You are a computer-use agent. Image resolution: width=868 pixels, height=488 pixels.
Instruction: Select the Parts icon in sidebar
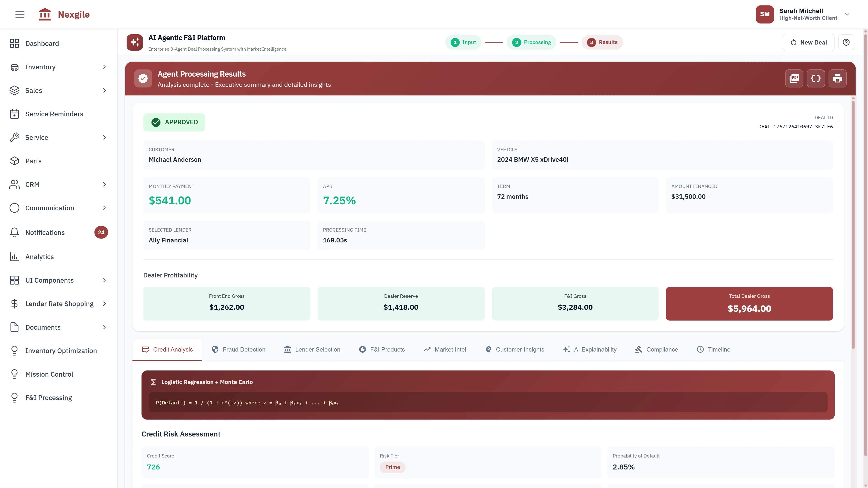14,161
